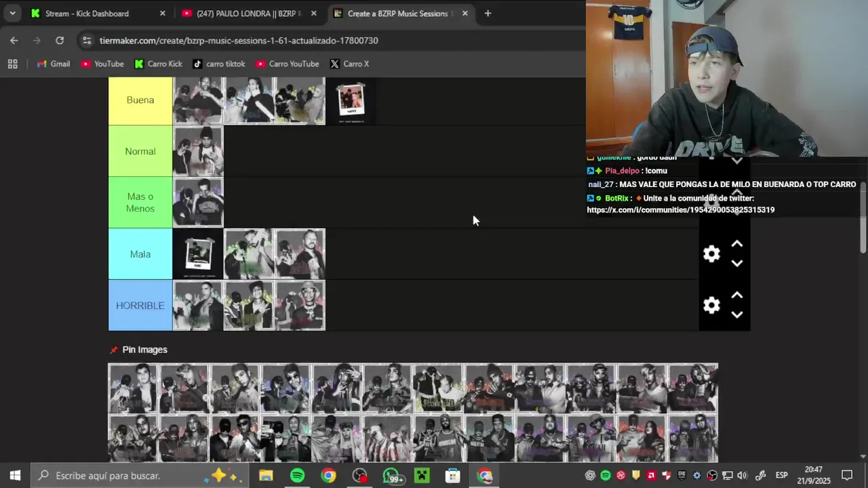Screen dimensions: 868x488
Task: Close the PAULO LONDRA YouTube tab
Action: [314, 14]
